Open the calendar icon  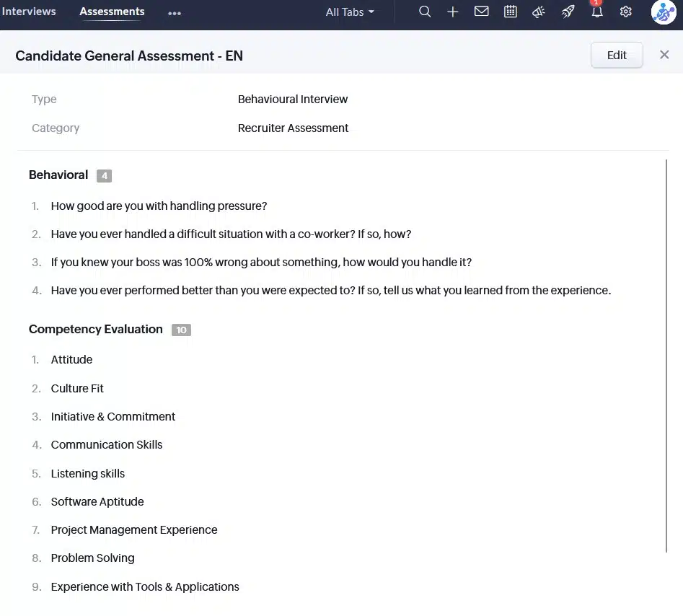[511, 12]
